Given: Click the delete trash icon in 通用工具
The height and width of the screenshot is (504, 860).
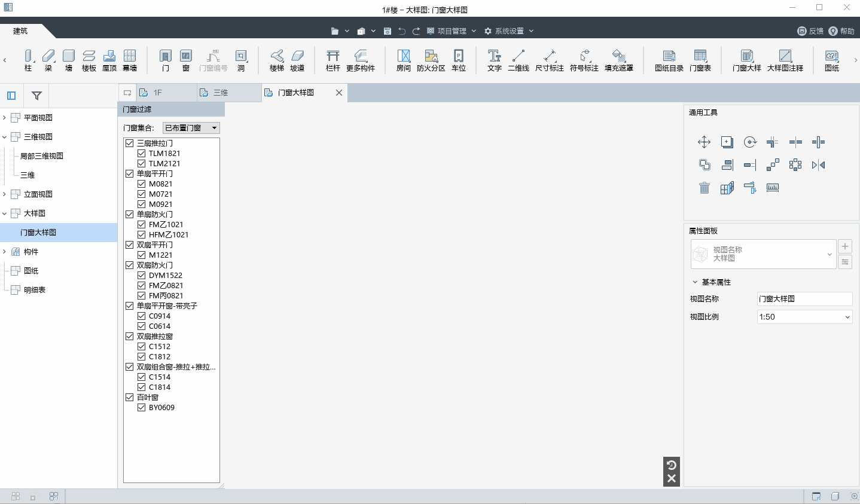Looking at the screenshot, I should coord(704,188).
